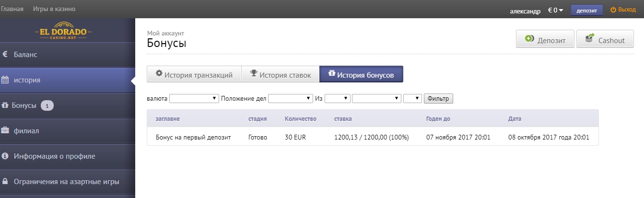Switch to История ставок tab

(x=280, y=75)
